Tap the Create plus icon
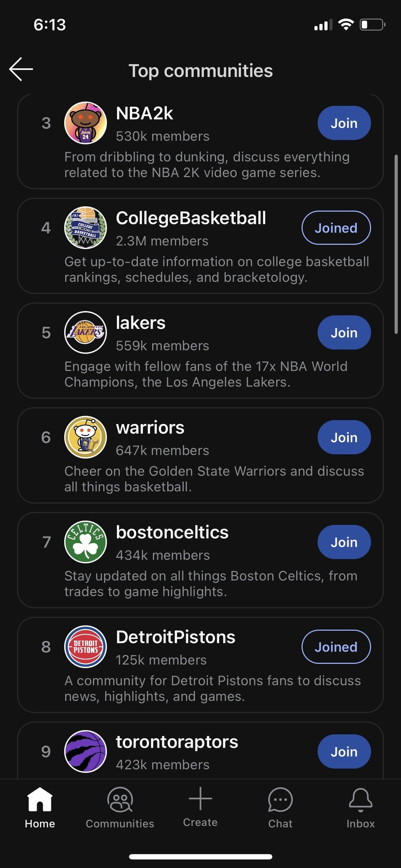 [x=200, y=800]
